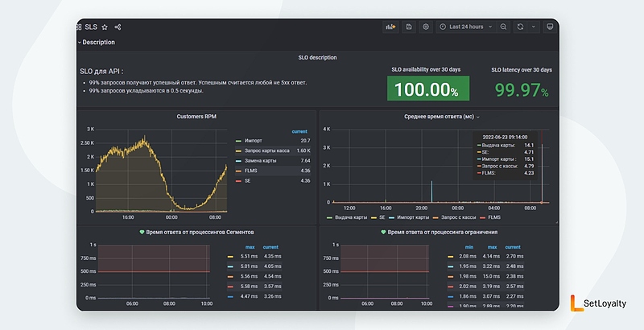Switch to TV view with the monitor icon
The image size is (644, 330).
550,27
